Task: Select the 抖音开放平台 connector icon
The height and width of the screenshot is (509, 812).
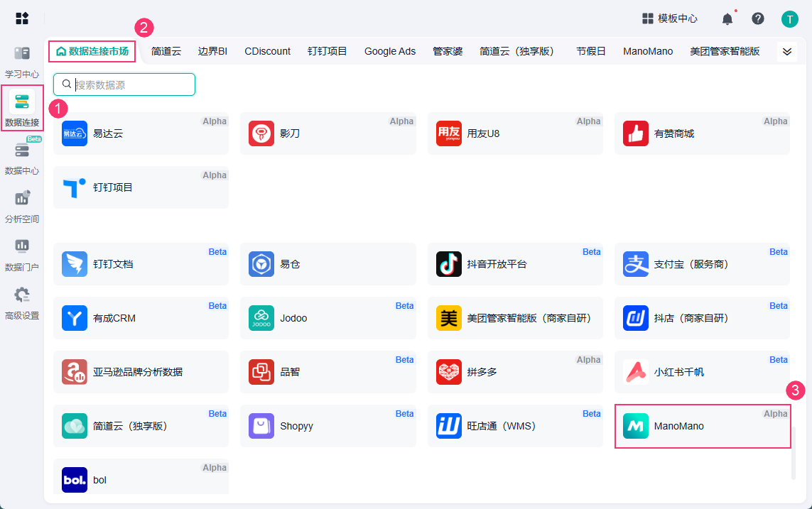Action: (x=448, y=264)
